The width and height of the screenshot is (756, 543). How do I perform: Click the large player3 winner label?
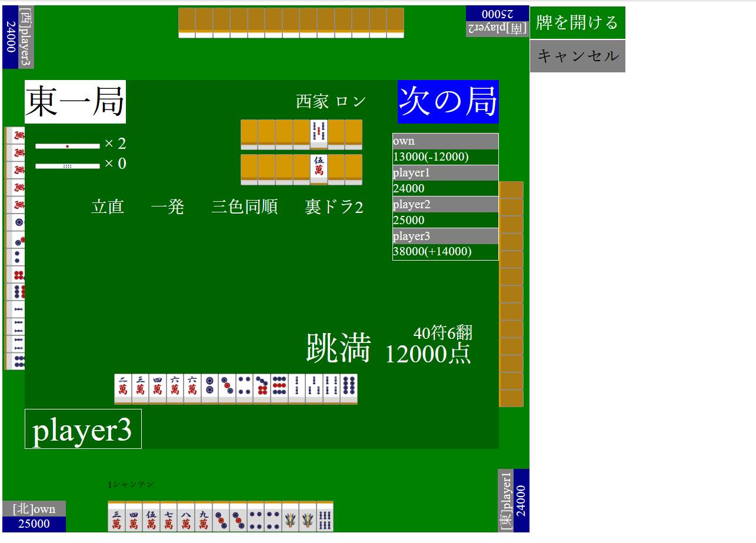pos(83,429)
